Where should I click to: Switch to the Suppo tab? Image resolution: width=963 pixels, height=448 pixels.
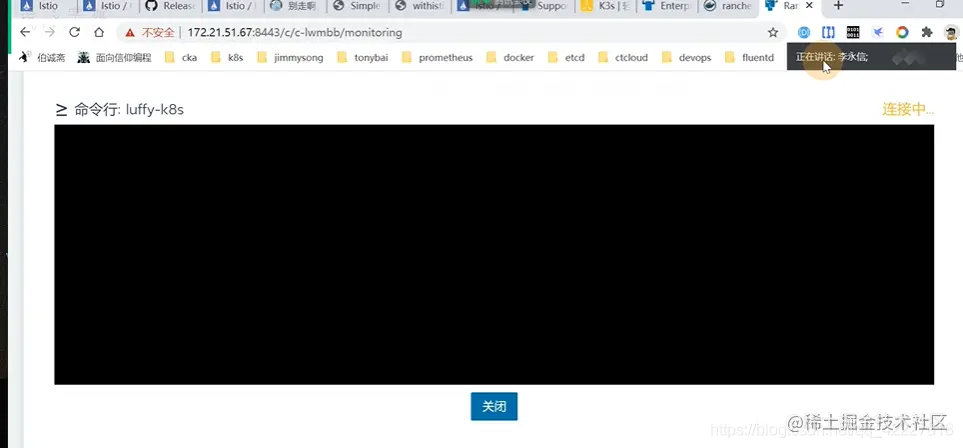544,6
